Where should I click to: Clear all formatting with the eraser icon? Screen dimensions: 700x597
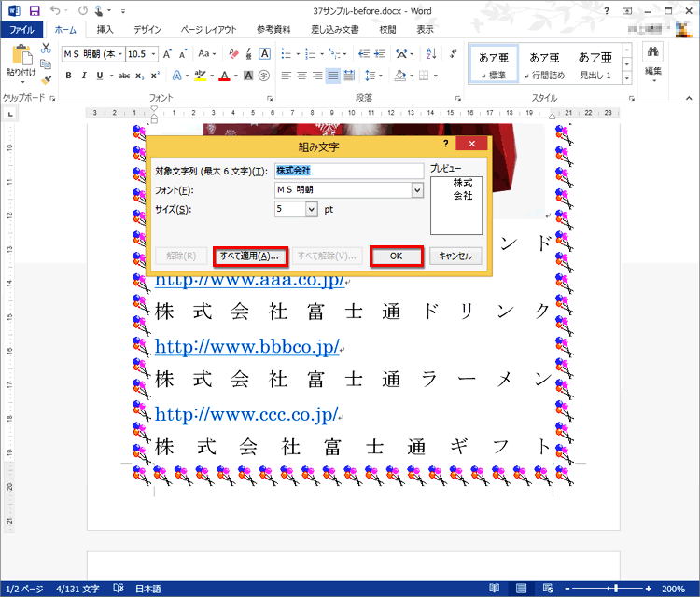[233, 54]
